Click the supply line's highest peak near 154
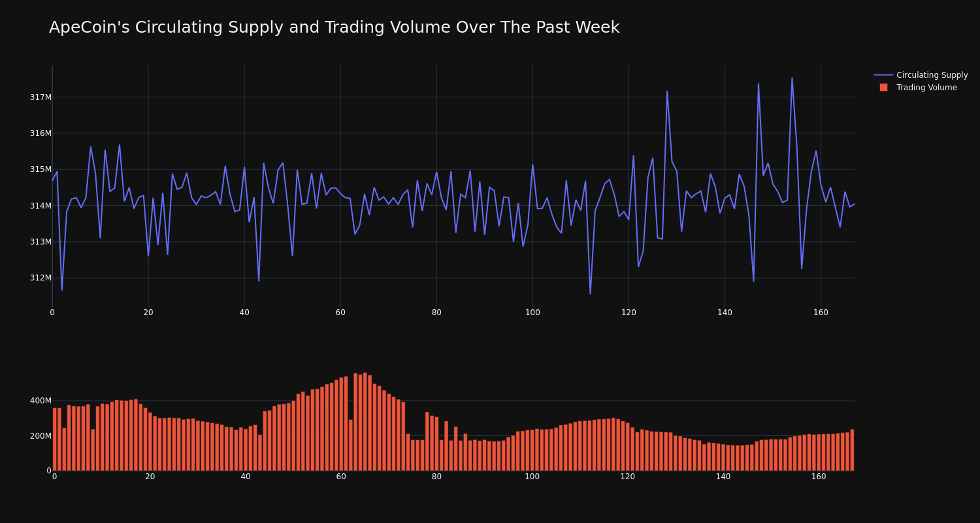This screenshot has width=980, height=523. tap(792, 78)
